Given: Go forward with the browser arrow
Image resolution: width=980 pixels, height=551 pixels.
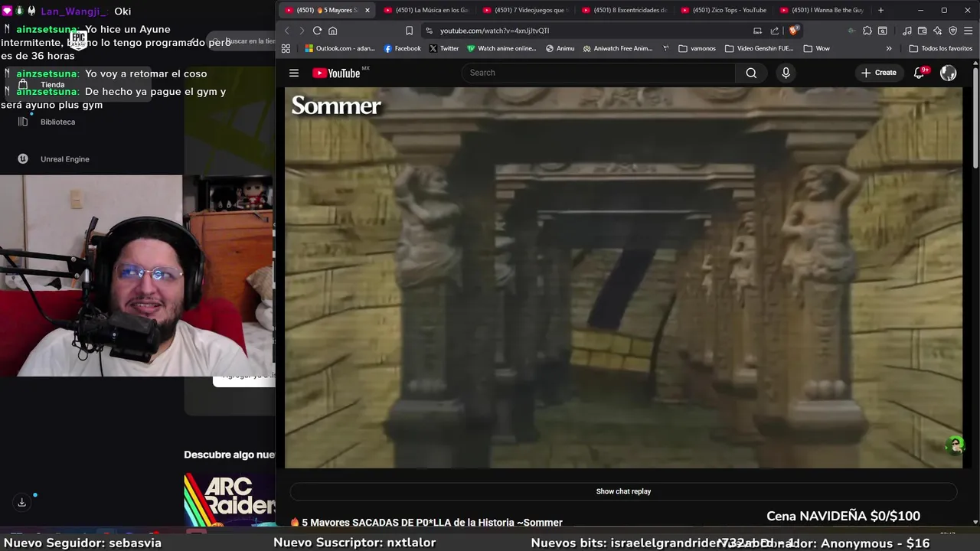Looking at the screenshot, I should click(302, 31).
